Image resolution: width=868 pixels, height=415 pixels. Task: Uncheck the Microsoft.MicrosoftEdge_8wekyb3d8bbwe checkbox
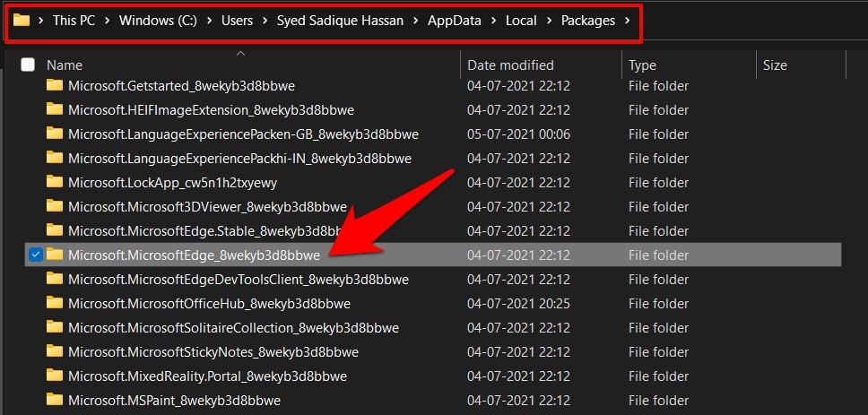(x=34, y=255)
